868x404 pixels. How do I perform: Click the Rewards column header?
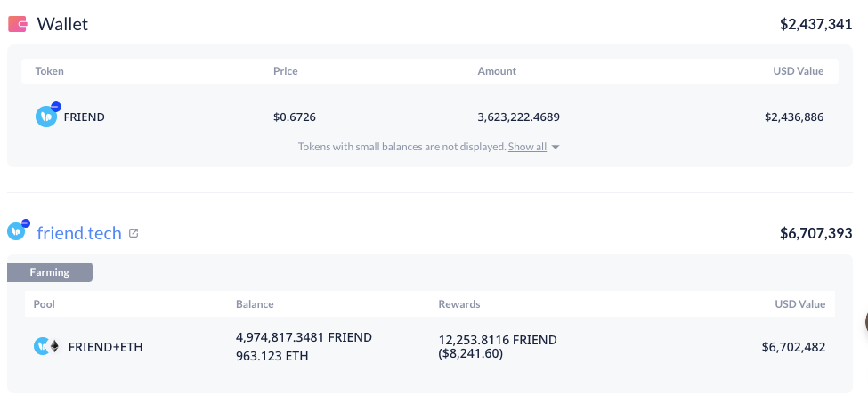coord(458,303)
